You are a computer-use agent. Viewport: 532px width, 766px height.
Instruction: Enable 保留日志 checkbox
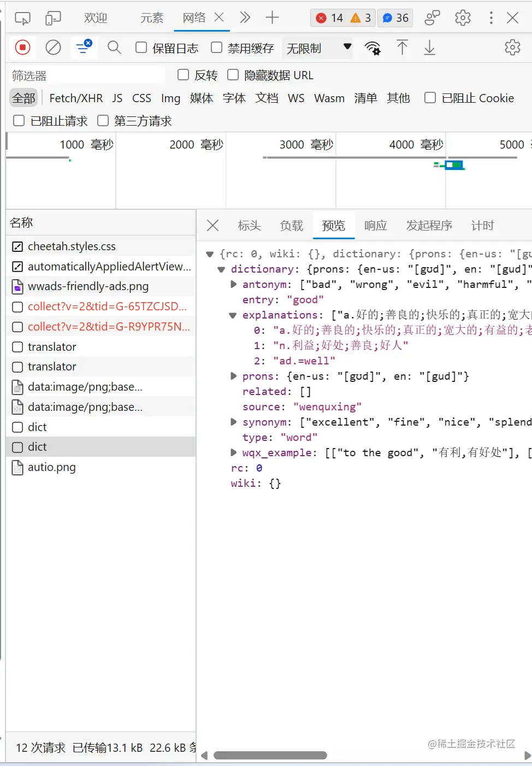[x=141, y=48]
